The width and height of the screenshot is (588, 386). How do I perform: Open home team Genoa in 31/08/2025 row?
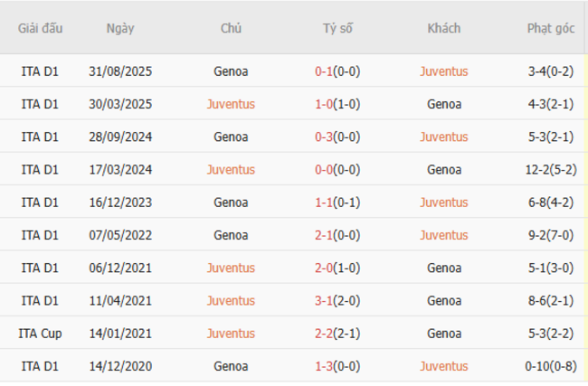pyautogui.click(x=231, y=71)
